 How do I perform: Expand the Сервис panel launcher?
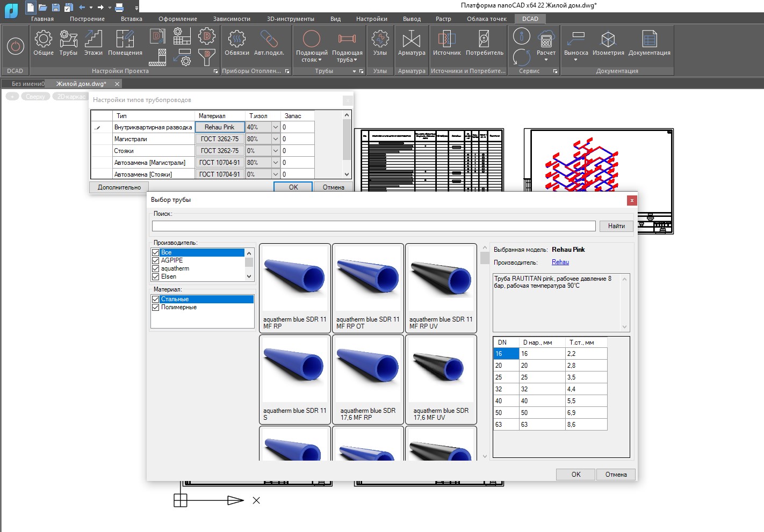click(x=555, y=71)
